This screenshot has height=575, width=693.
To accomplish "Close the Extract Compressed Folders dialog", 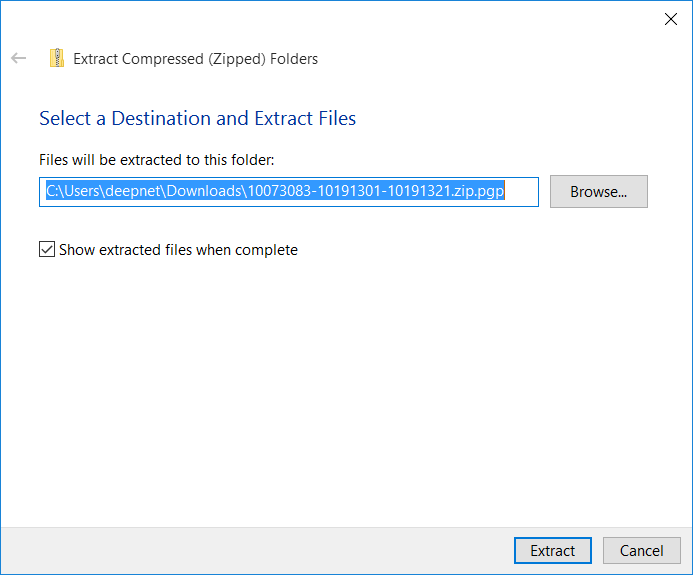I will 670,18.
